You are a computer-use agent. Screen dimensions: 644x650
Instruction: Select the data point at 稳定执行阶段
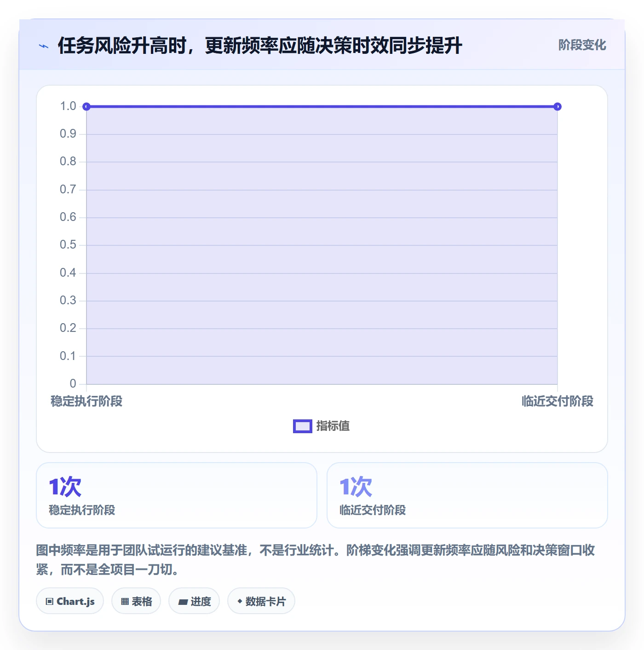[x=86, y=107]
